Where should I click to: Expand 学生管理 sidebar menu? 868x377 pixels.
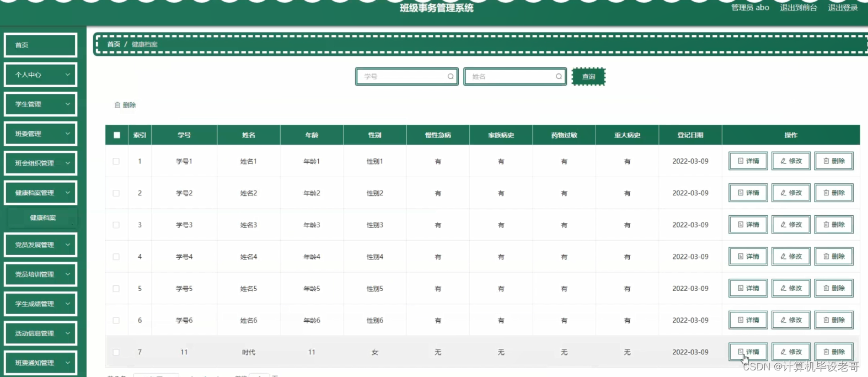[x=40, y=104]
